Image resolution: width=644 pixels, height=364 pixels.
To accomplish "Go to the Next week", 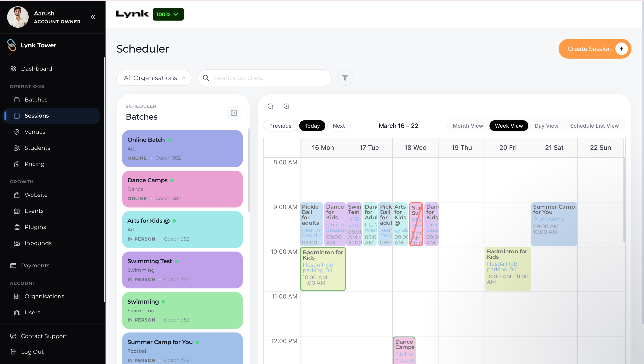I will [339, 126].
